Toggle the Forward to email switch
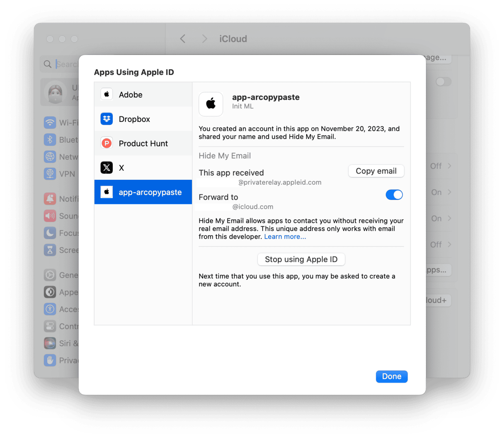 (394, 195)
